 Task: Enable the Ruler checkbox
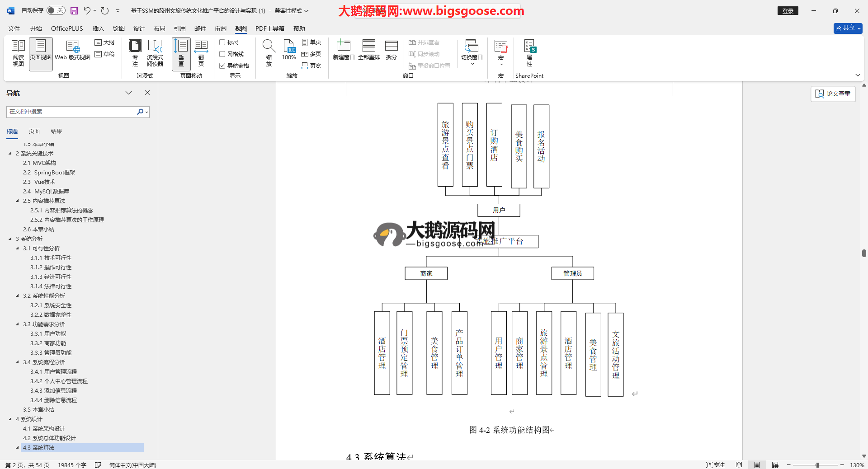pos(222,42)
